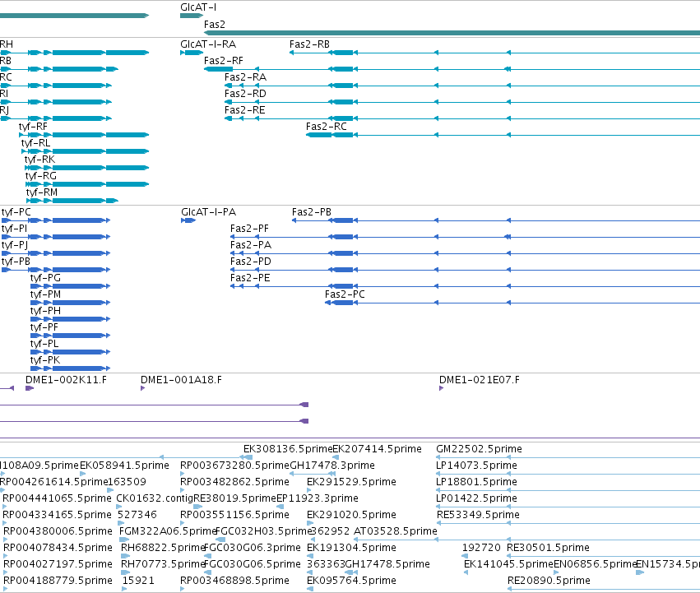Click the EN06856.5prime EST label
700x593 pixels.
pyautogui.click(x=595, y=564)
